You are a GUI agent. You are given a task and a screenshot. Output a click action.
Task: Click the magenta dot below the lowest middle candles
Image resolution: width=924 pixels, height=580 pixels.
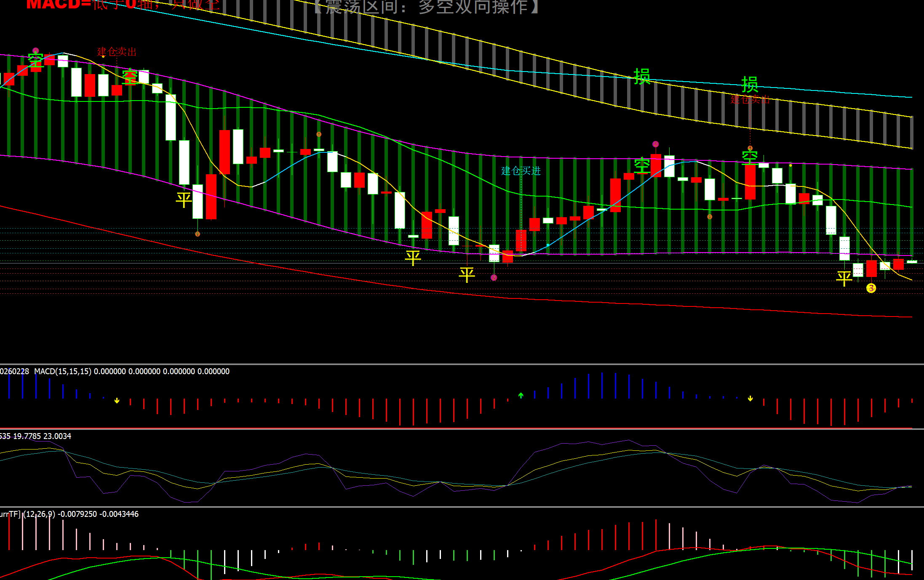click(x=494, y=278)
